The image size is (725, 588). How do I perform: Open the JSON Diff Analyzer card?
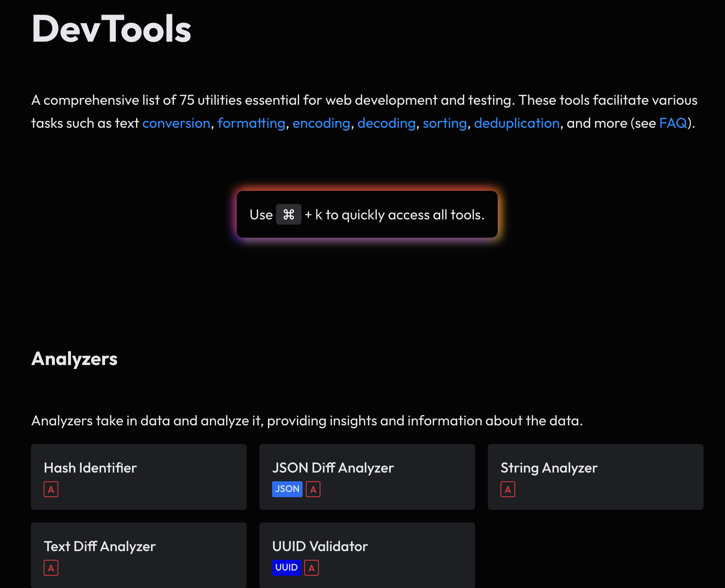(x=367, y=477)
